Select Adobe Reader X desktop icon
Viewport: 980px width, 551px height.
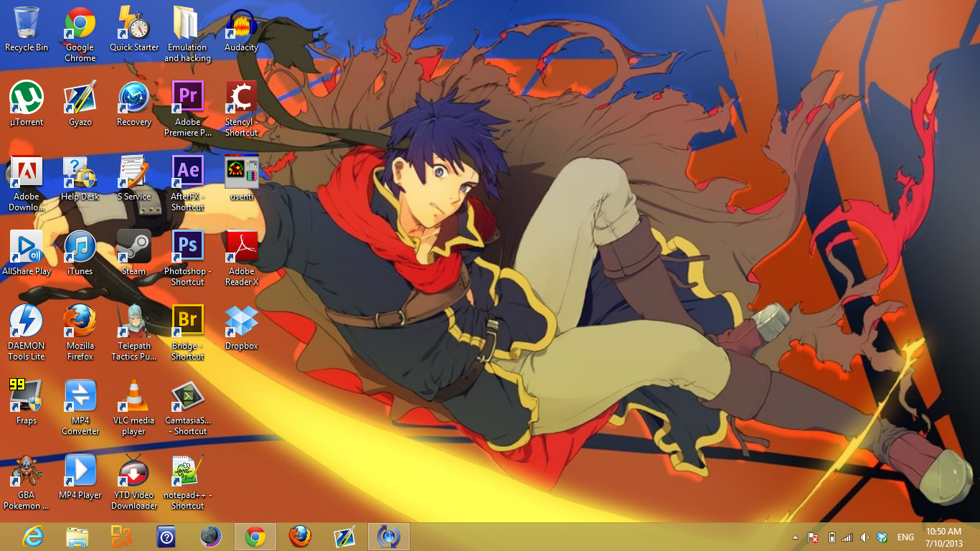tap(242, 258)
